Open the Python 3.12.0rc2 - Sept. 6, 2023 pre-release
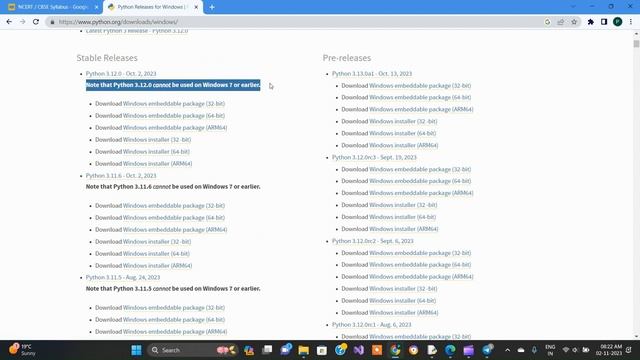The width and height of the screenshot is (640, 360). coord(373,241)
